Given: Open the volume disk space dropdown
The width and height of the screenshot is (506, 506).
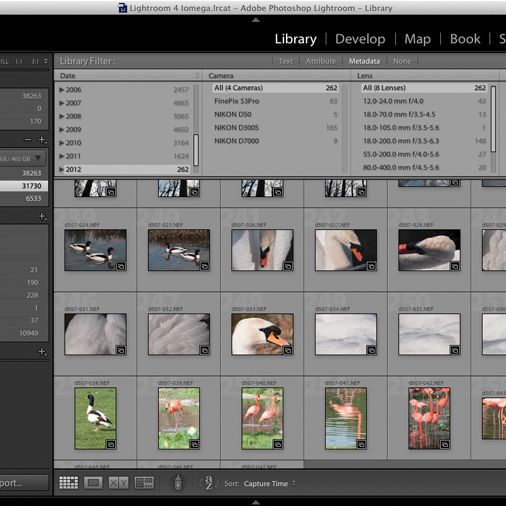Looking at the screenshot, I should (x=38, y=158).
